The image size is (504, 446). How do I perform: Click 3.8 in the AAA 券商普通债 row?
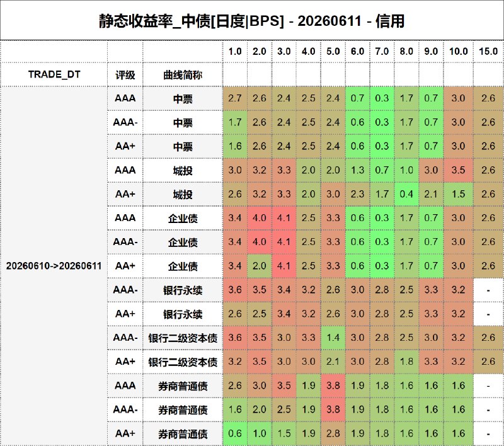pos(333,386)
